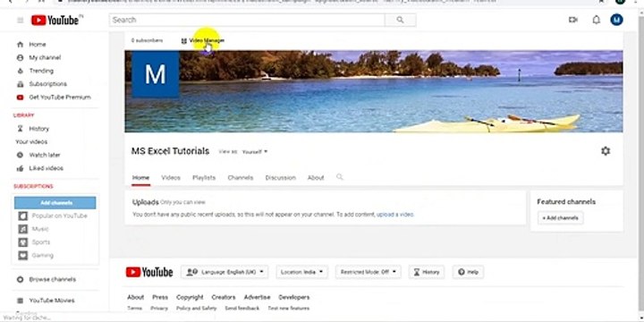Click the Popular on YouTube channel icon

pos(23,216)
